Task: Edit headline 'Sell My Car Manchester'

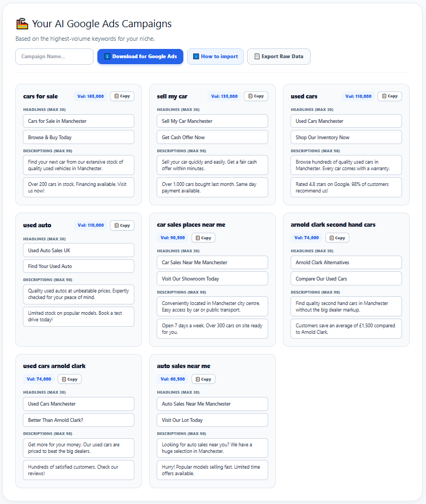Action: tap(212, 121)
